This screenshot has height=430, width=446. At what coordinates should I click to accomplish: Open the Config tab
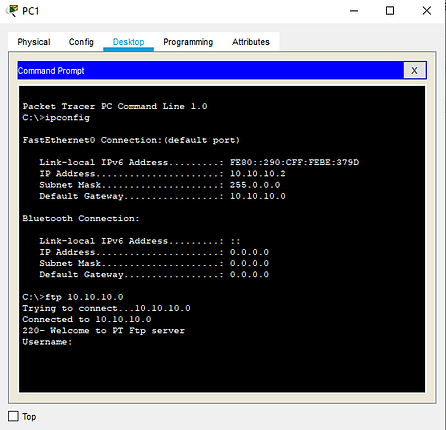(81, 42)
